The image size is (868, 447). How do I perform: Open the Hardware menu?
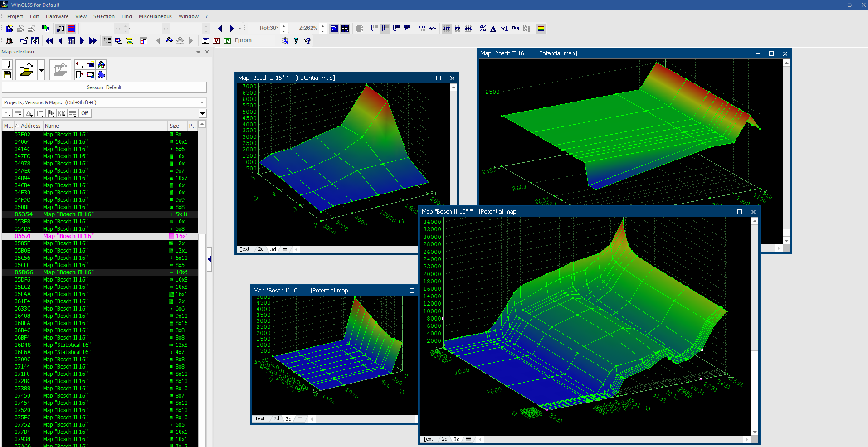coord(57,16)
